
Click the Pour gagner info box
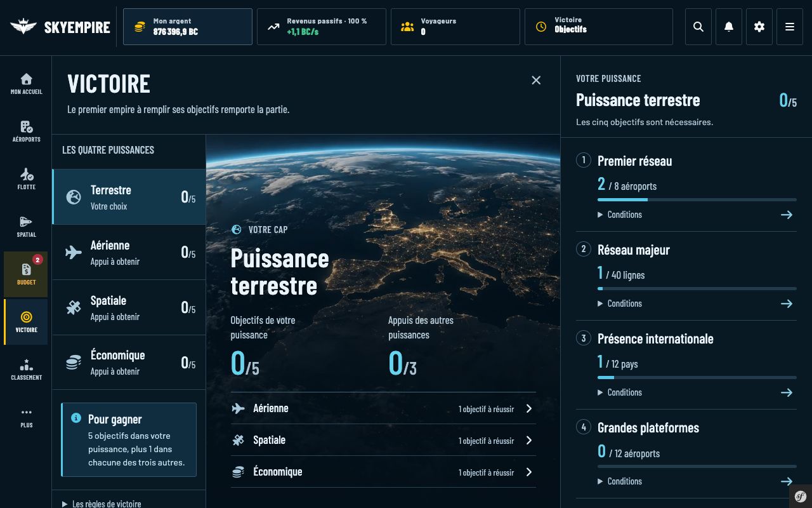click(x=129, y=439)
